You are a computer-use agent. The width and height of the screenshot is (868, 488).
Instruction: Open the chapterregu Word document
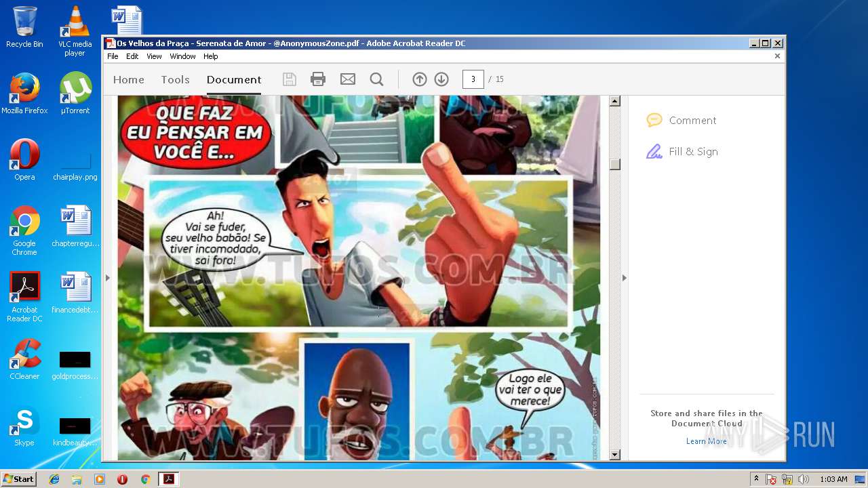[x=75, y=226]
